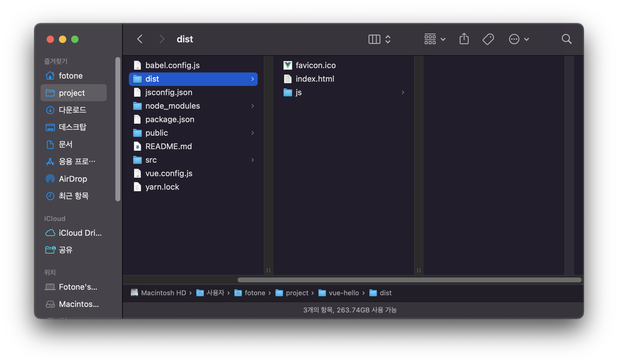Expand the js folder chevron
The width and height of the screenshot is (618, 364).
coord(403,92)
